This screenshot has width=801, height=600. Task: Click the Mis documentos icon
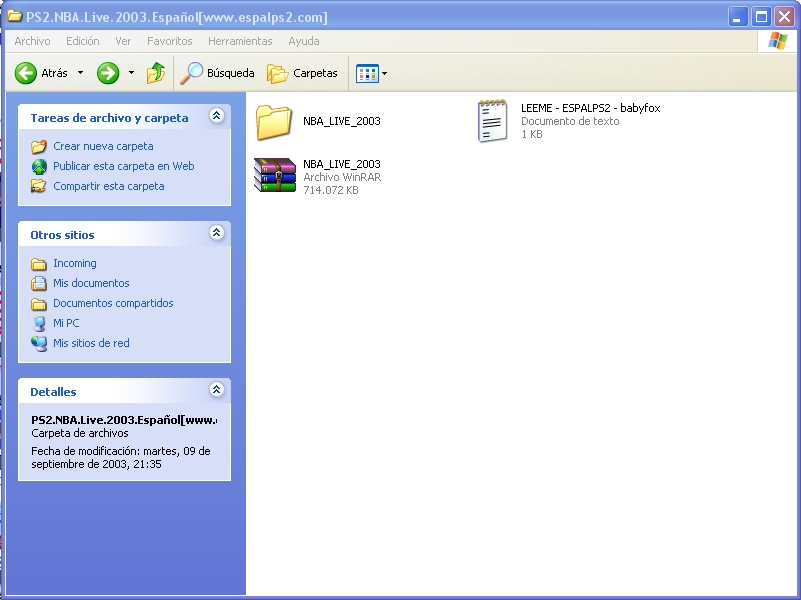tap(39, 283)
